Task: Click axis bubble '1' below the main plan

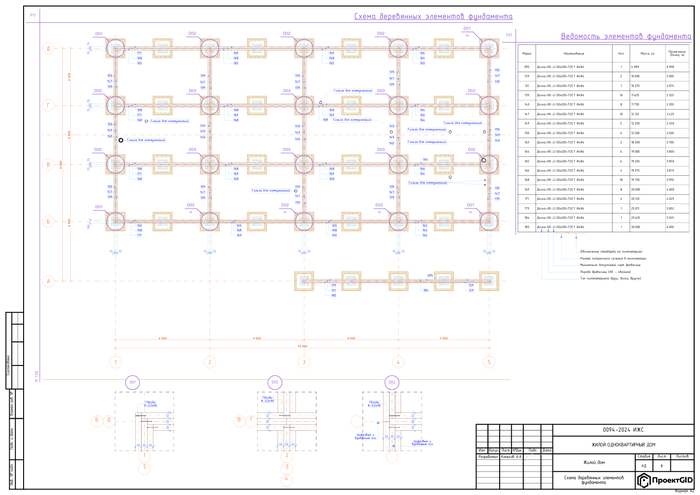Action: tap(115, 362)
